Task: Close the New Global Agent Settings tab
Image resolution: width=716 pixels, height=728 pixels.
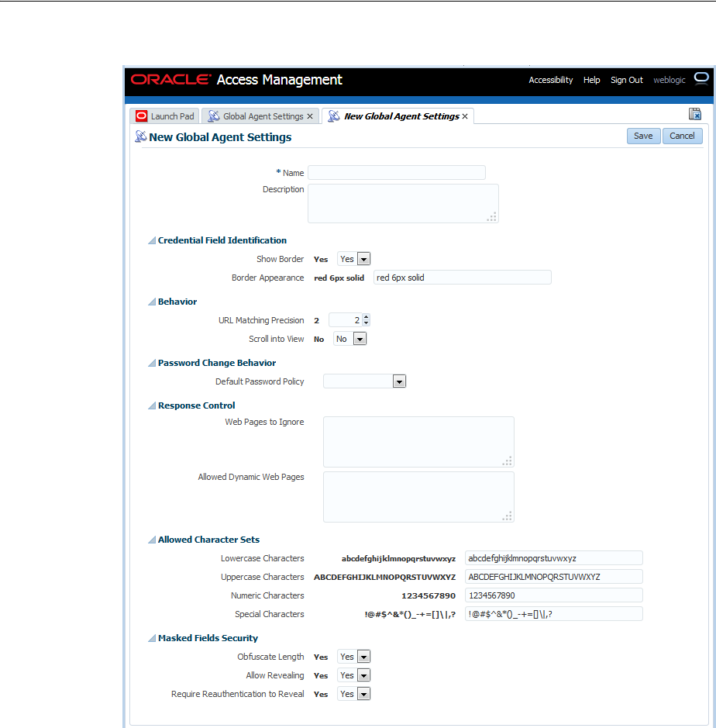Action: (465, 116)
